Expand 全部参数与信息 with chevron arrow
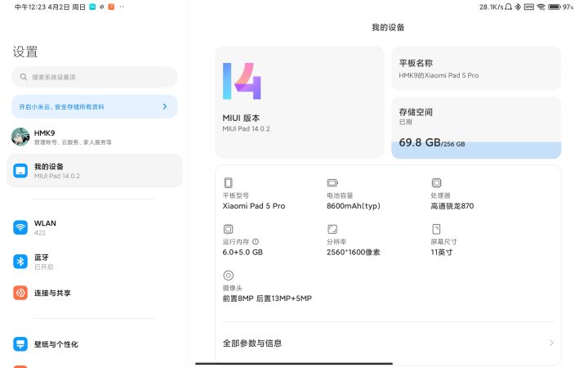Screen dimensions: 588x368 (x=551, y=343)
